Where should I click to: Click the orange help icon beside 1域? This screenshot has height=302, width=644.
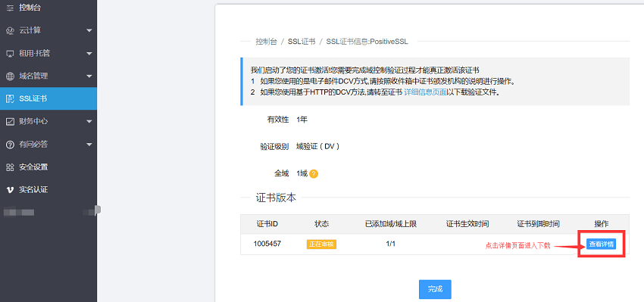pyautogui.click(x=314, y=174)
